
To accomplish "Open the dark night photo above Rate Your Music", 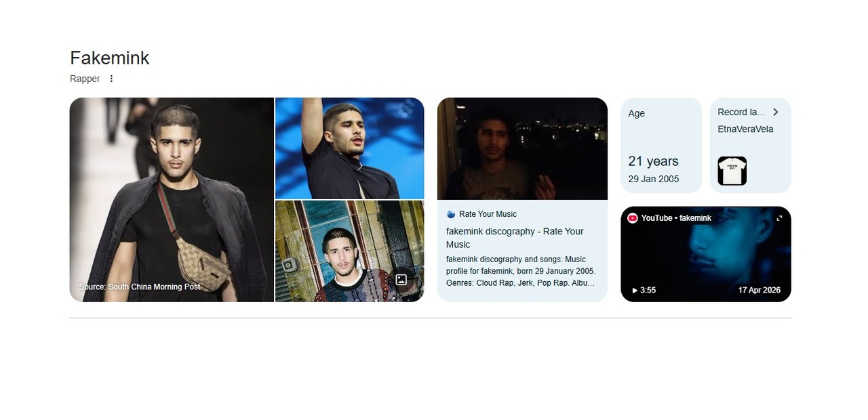I will (x=522, y=149).
